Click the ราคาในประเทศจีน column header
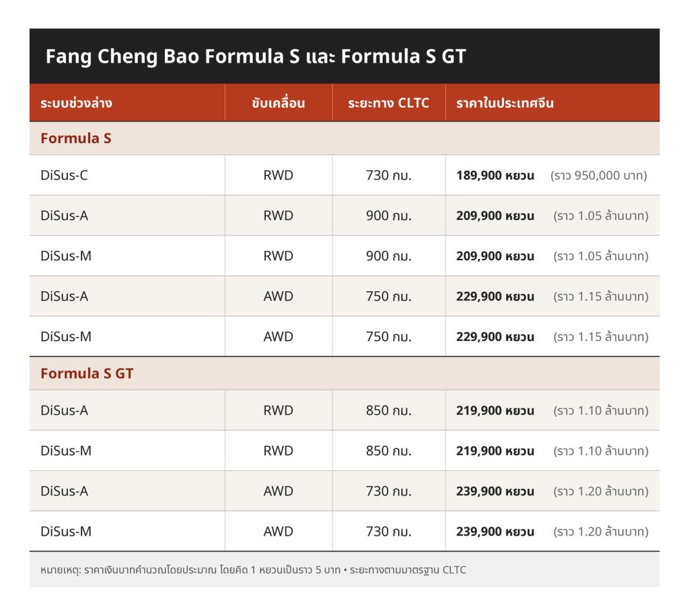689x616 pixels. point(505,103)
